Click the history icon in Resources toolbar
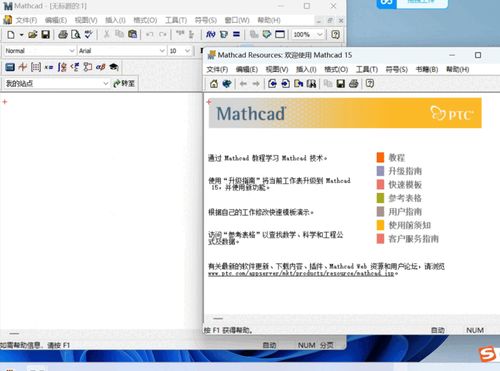The image size is (500, 371). [298, 84]
